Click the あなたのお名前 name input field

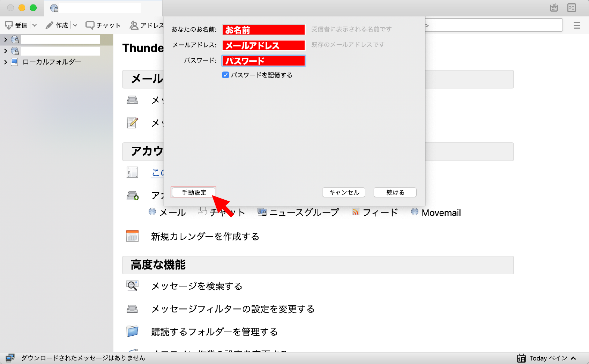(263, 30)
